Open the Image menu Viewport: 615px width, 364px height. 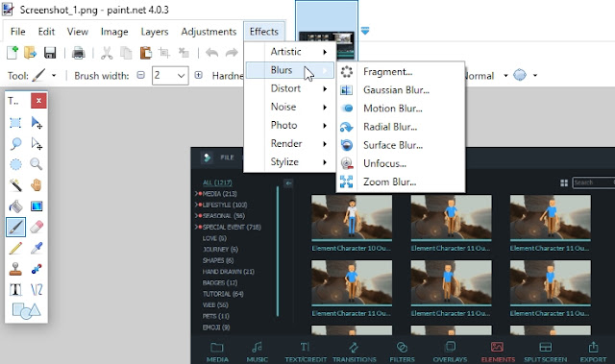tap(114, 32)
